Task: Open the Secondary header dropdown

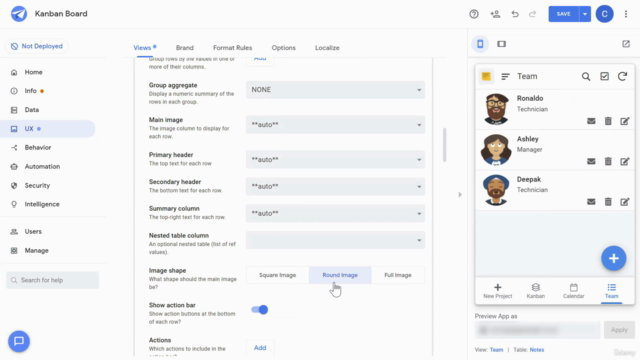Action: 335,187
